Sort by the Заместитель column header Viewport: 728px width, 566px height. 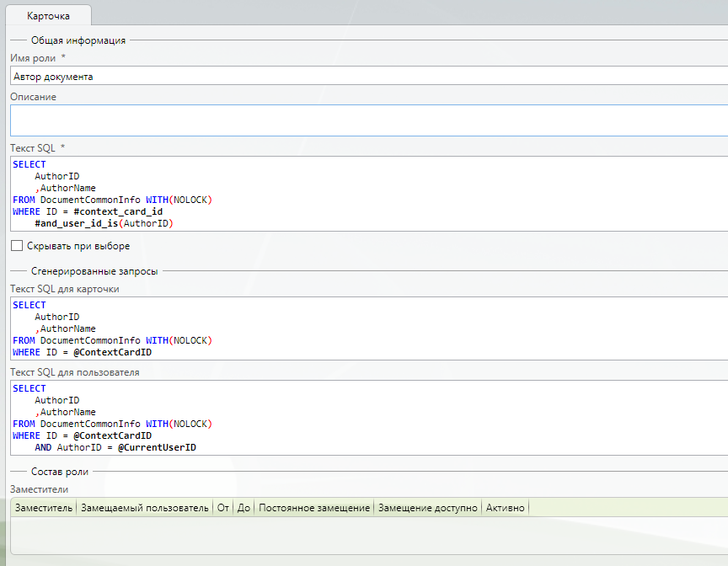43,508
